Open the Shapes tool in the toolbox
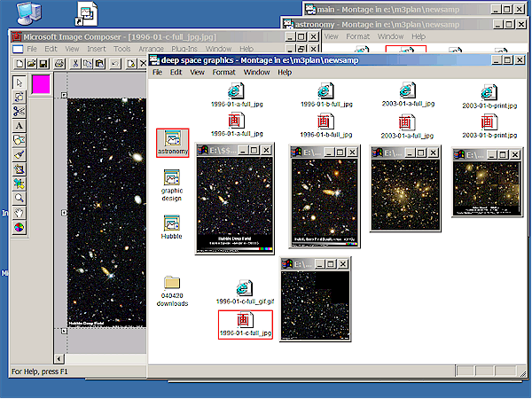Screen dimensions: 532x399 19,140
